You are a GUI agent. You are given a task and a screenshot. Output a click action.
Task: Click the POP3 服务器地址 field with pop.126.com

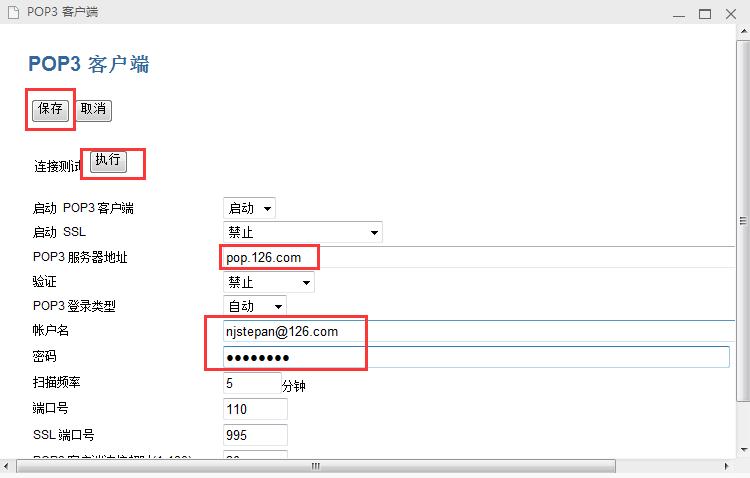pyautogui.click(x=479, y=257)
